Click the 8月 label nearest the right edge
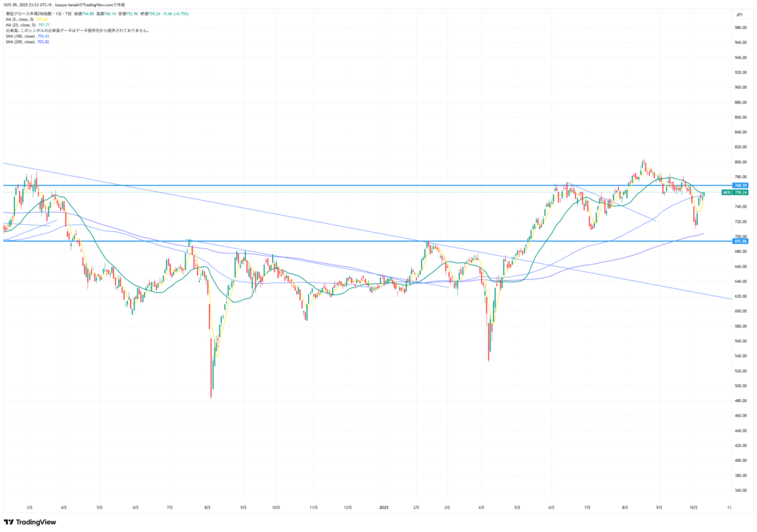The height and width of the screenshot is (532, 757). coord(625,508)
